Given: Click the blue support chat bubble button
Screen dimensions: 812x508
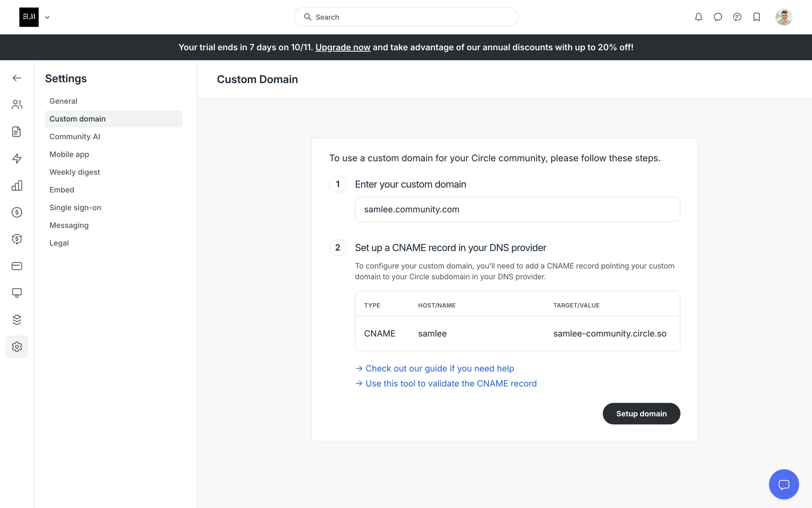Looking at the screenshot, I should pyautogui.click(x=784, y=484).
